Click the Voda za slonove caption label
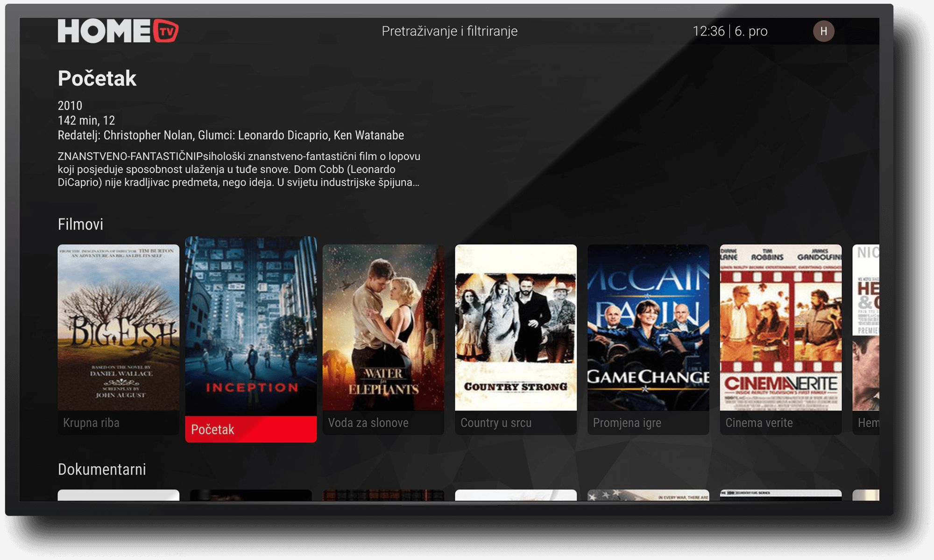 (x=368, y=423)
